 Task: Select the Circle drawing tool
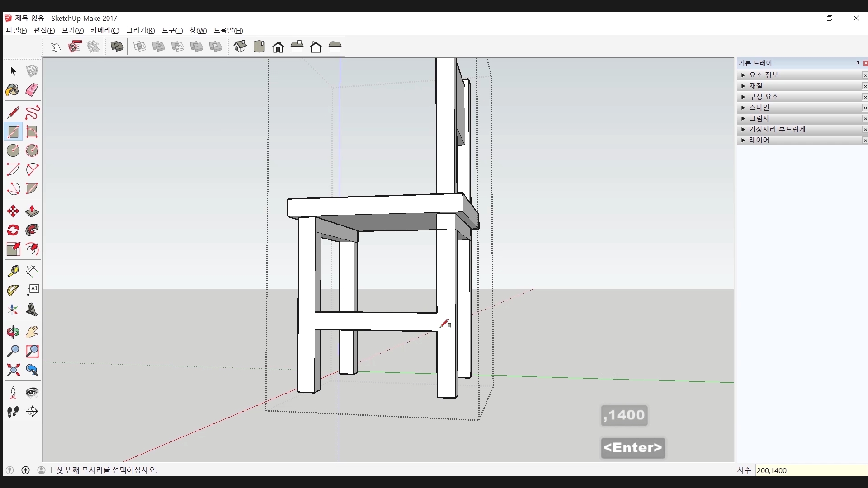tap(13, 150)
